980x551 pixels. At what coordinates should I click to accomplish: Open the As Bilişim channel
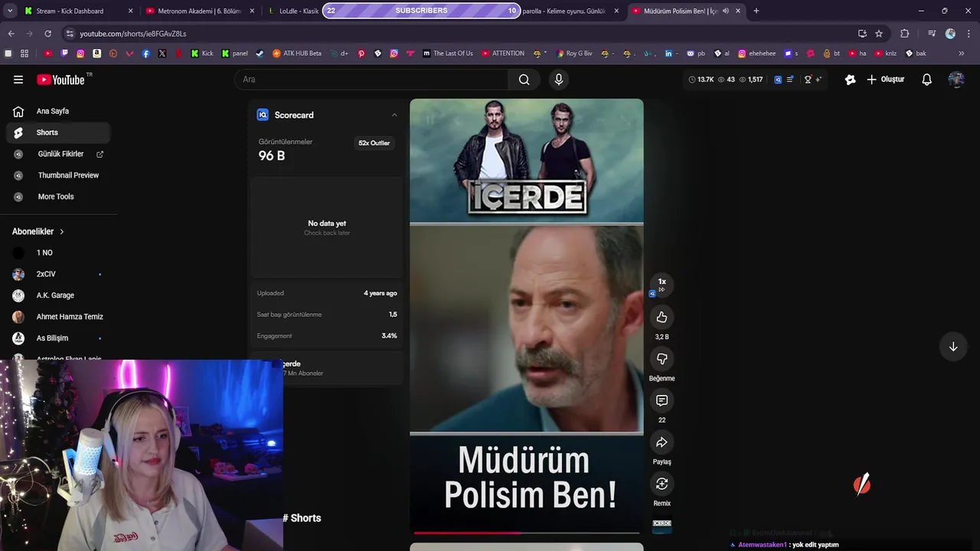point(59,338)
